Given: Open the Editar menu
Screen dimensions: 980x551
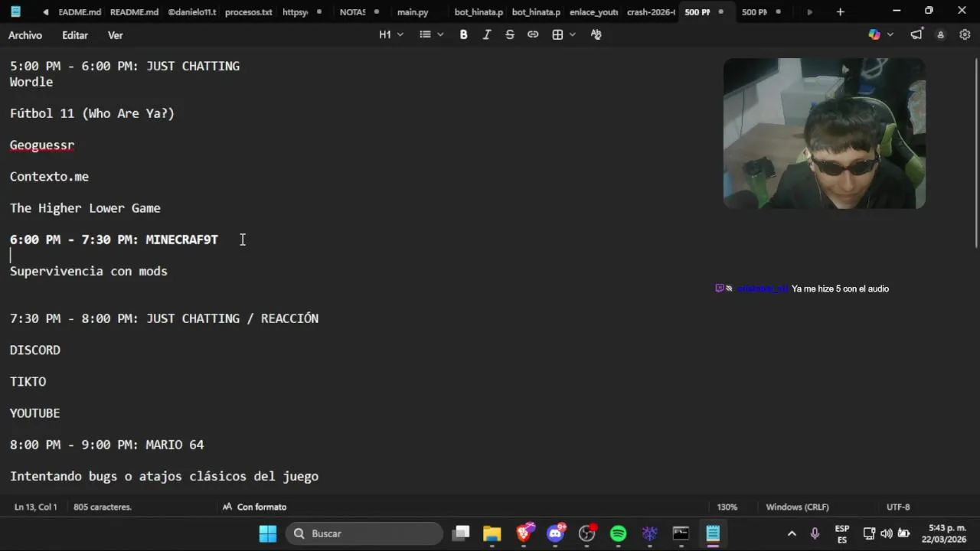Looking at the screenshot, I should tap(75, 35).
